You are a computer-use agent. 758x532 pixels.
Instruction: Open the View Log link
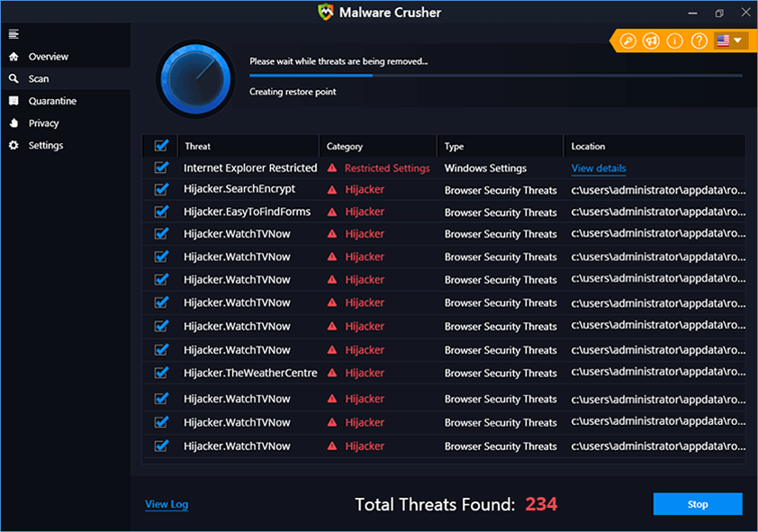(167, 504)
